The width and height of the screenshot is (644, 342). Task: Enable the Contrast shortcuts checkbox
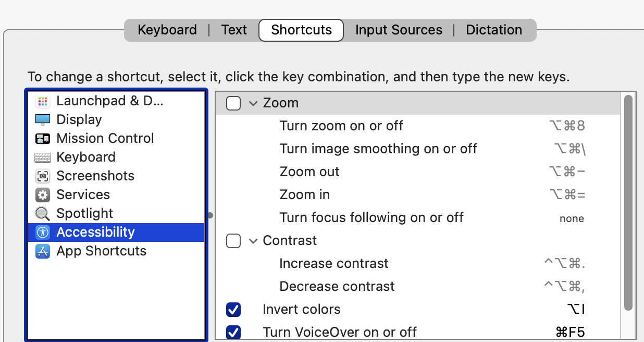coord(233,241)
